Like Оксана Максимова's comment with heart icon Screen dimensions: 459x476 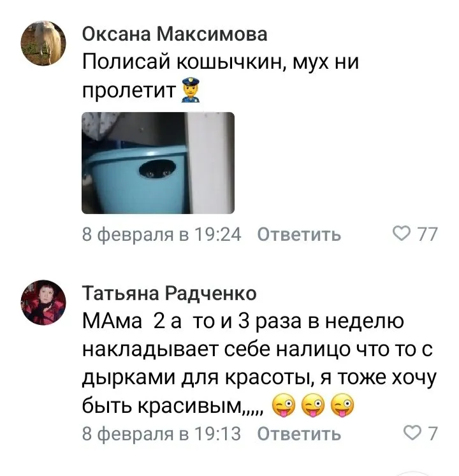tap(402, 234)
